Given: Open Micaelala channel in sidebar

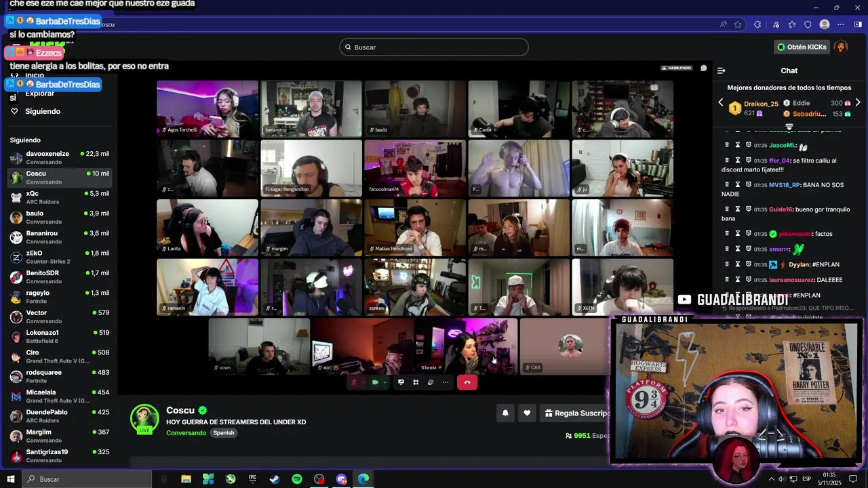Looking at the screenshot, I should tap(60, 396).
